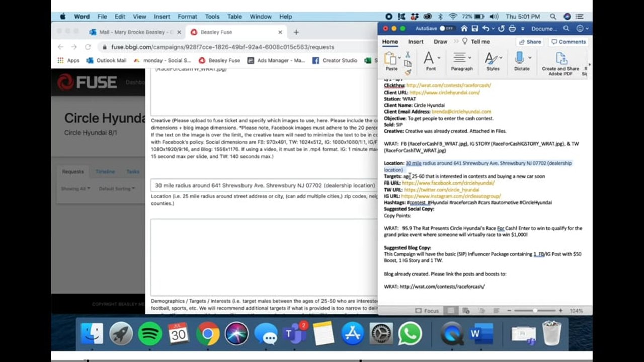Open the Instagram circleautogroup link
This screenshot has height=362, width=644.
(x=451, y=196)
